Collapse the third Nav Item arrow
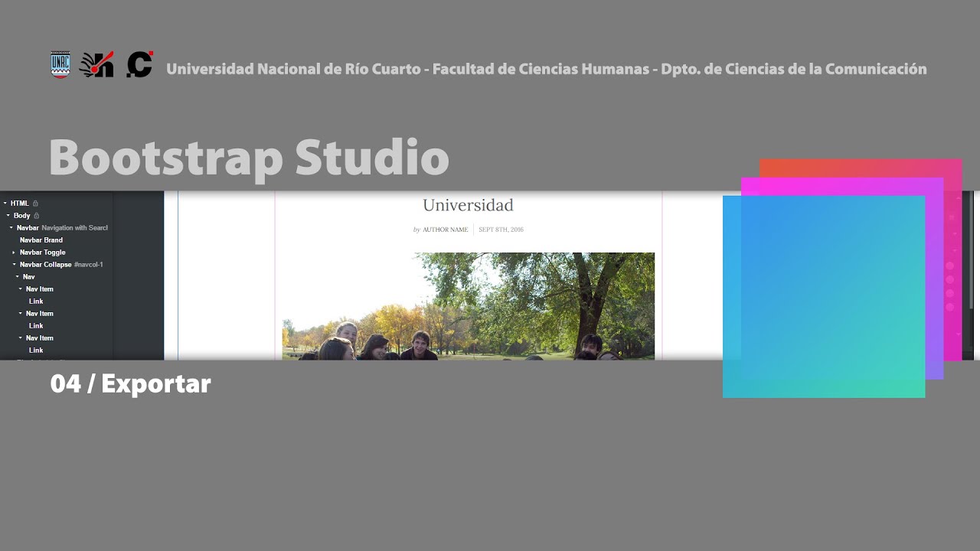The image size is (980, 551). [x=20, y=338]
